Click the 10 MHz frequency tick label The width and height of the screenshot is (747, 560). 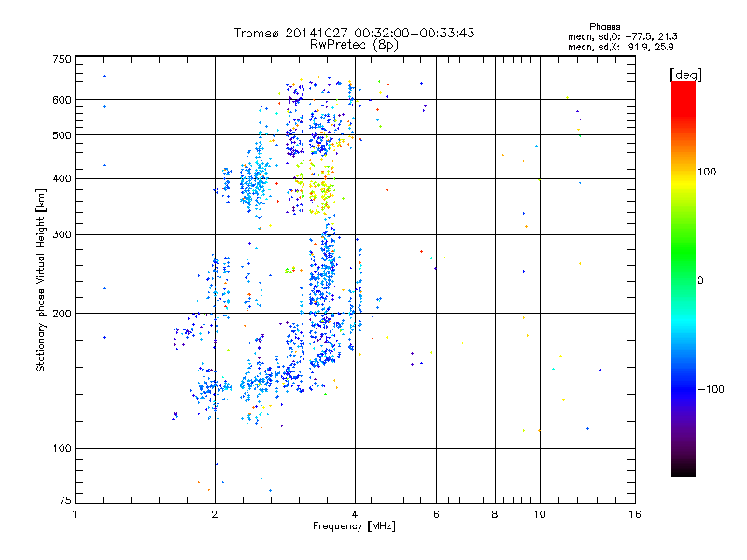540,514
